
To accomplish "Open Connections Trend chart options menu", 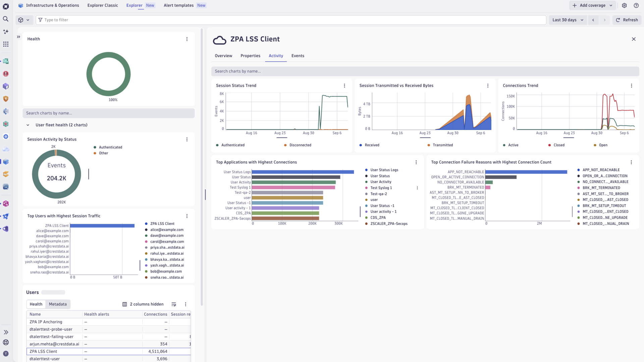I will coord(631,86).
